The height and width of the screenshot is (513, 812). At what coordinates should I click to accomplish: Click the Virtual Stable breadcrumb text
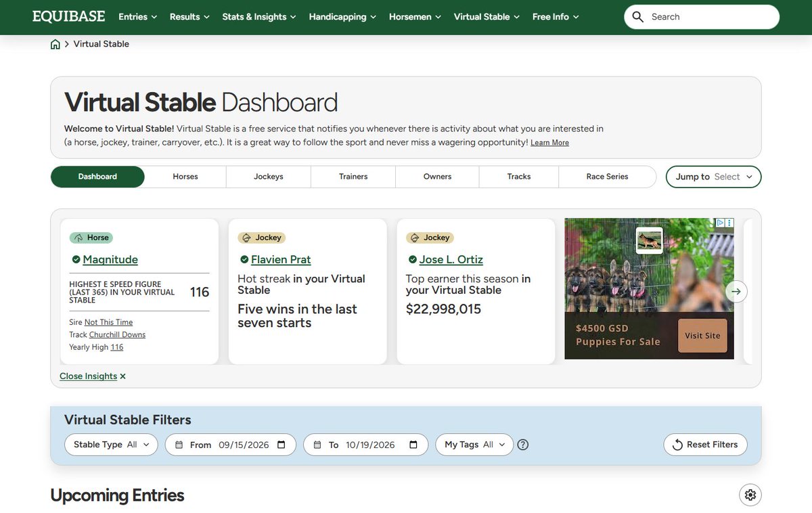click(x=101, y=44)
